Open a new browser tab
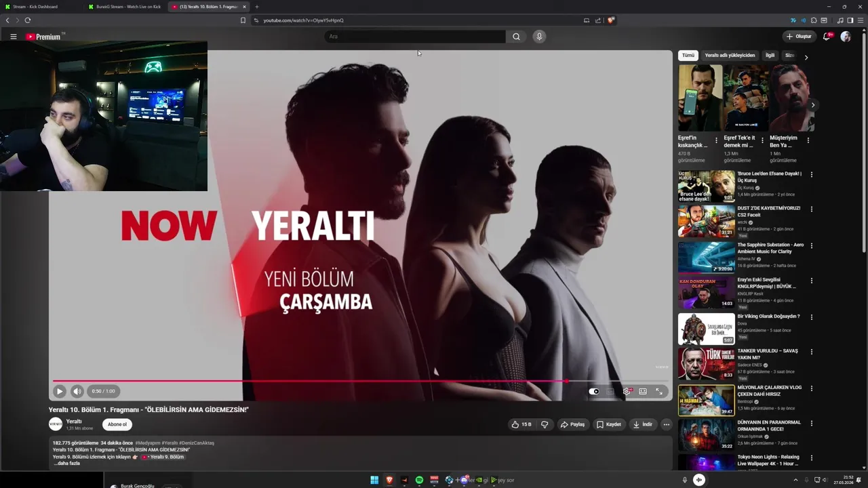The width and height of the screenshot is (868, 488). tap(257, 7)
